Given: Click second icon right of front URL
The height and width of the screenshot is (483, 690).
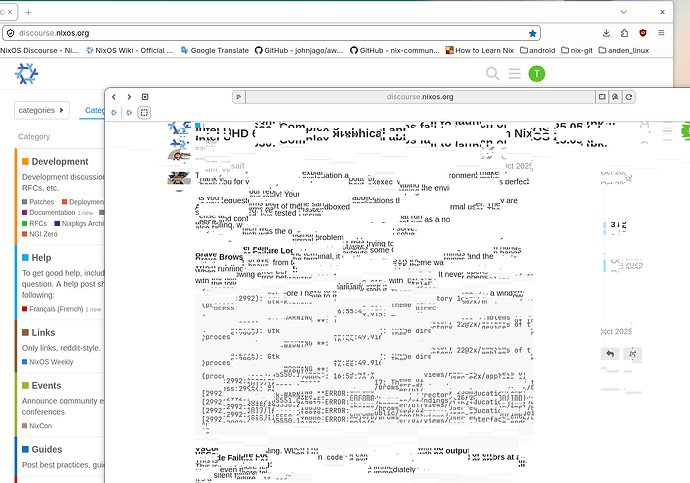Looking at the screenshot, I should tap(615, 97).
